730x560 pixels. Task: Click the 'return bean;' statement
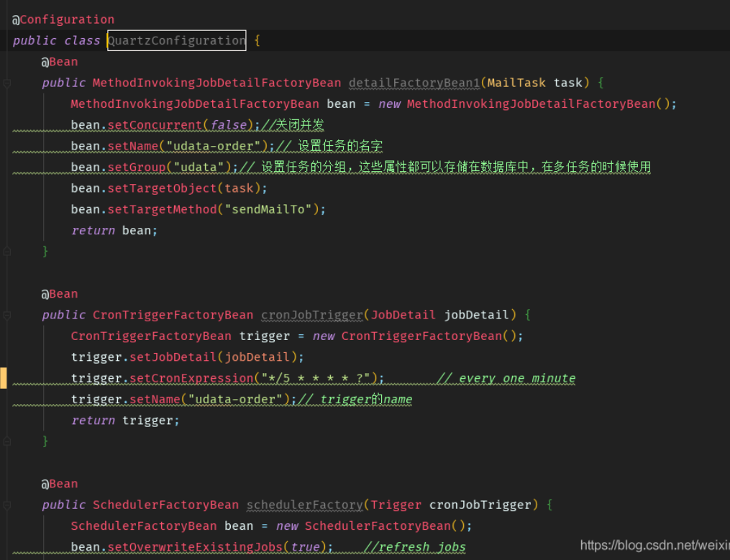tap(114, 231)
